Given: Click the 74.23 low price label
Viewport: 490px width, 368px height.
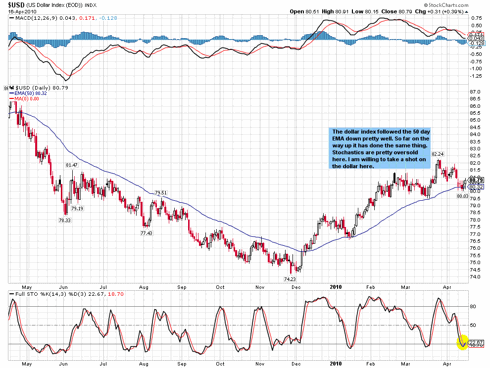Looking at the screenshot, I should point(290,279).
